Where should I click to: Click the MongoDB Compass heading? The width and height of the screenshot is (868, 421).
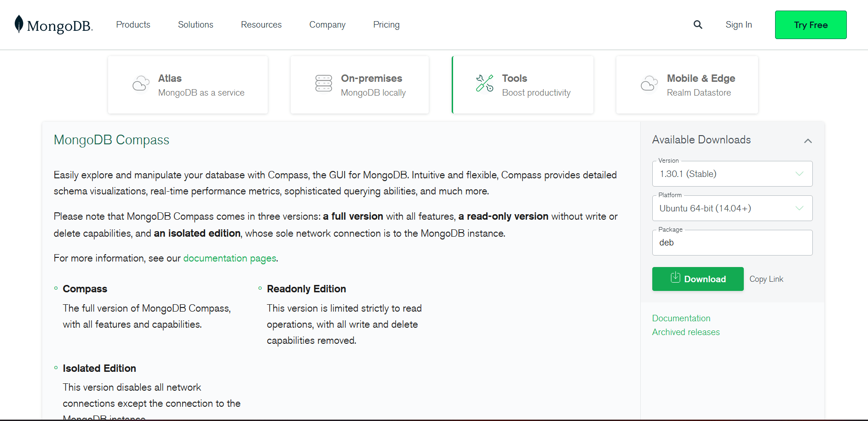(x=111, y=140)
